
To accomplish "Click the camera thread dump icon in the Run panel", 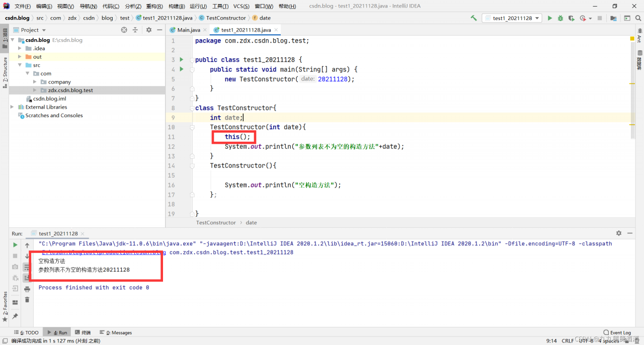I will pos(15,267).
